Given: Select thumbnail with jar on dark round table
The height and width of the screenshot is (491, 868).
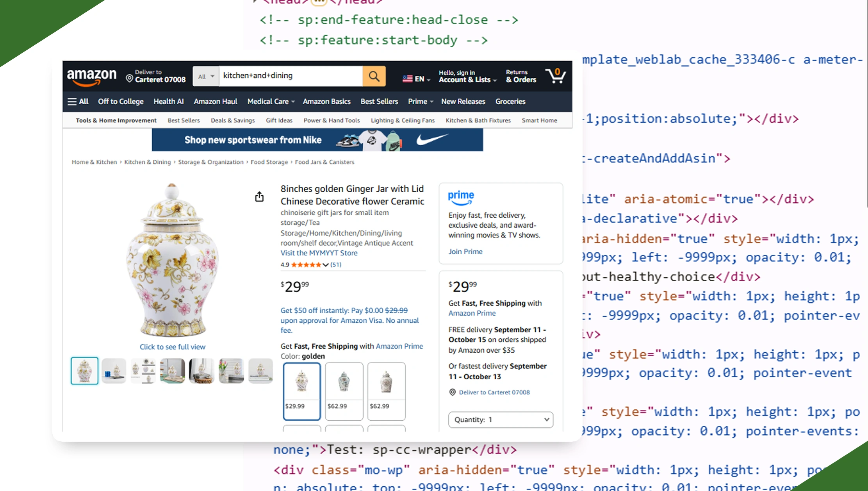Looking at the screenshot, I should pos(201,371).
